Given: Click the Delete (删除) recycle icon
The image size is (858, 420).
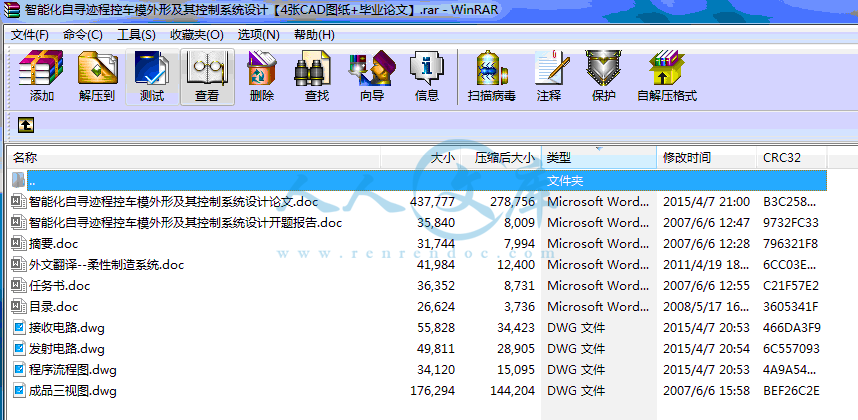Looking at the screenshot, I should 262,68.
